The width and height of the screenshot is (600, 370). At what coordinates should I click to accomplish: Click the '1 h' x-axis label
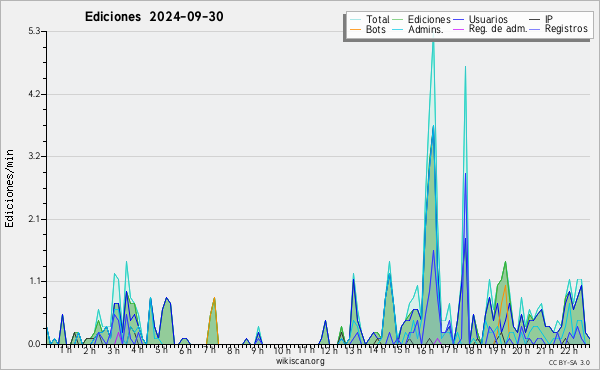click(65, 350)
